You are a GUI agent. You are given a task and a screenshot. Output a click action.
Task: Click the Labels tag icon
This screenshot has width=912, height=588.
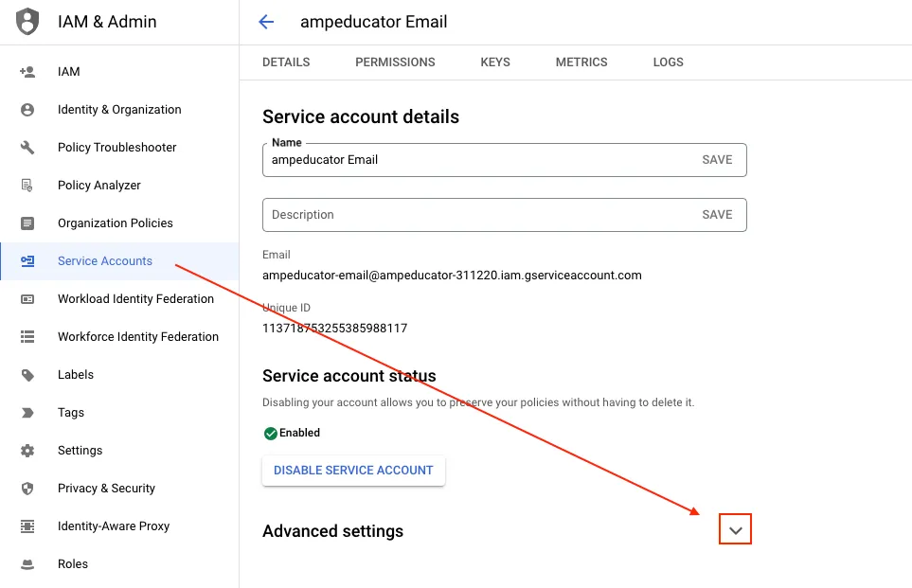tap(27, 375)
